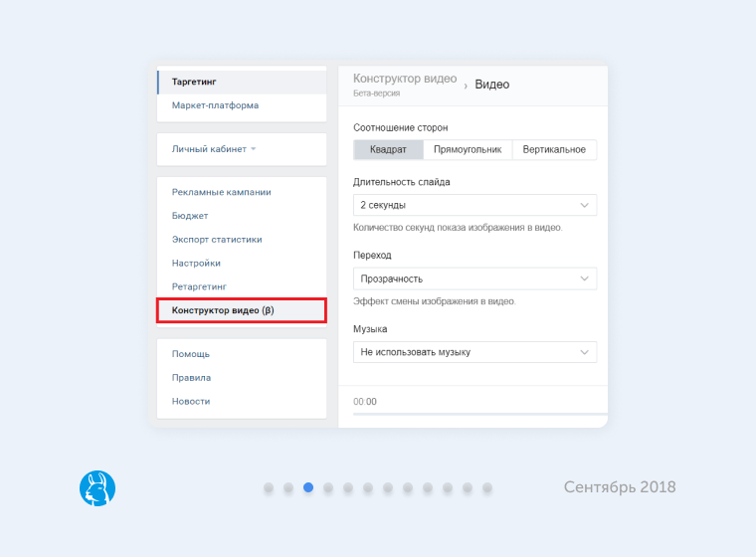
Task: Open the Правила link
Action: pos(191,378)
